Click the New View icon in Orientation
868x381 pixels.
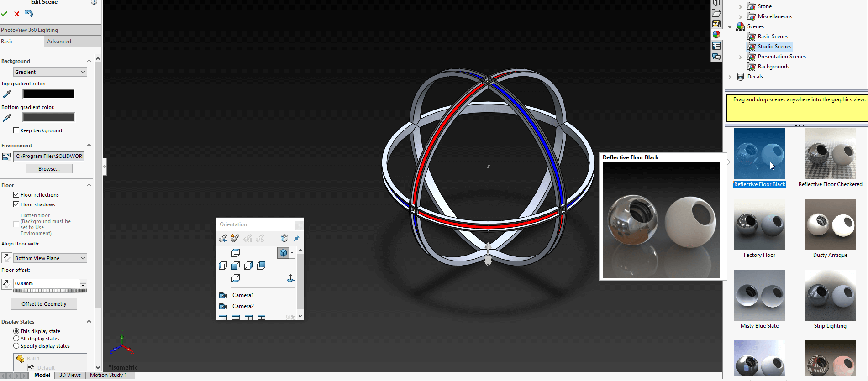click(x=235, y=238)
